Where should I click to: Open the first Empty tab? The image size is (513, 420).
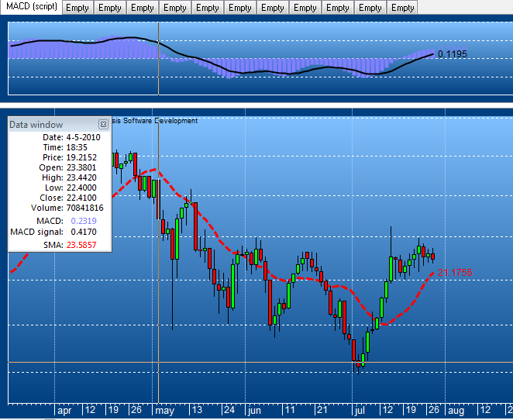coord(77,8)
